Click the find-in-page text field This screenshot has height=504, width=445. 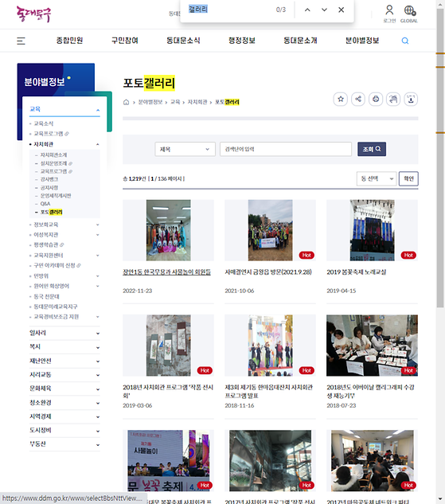click(x=230, y=10)
